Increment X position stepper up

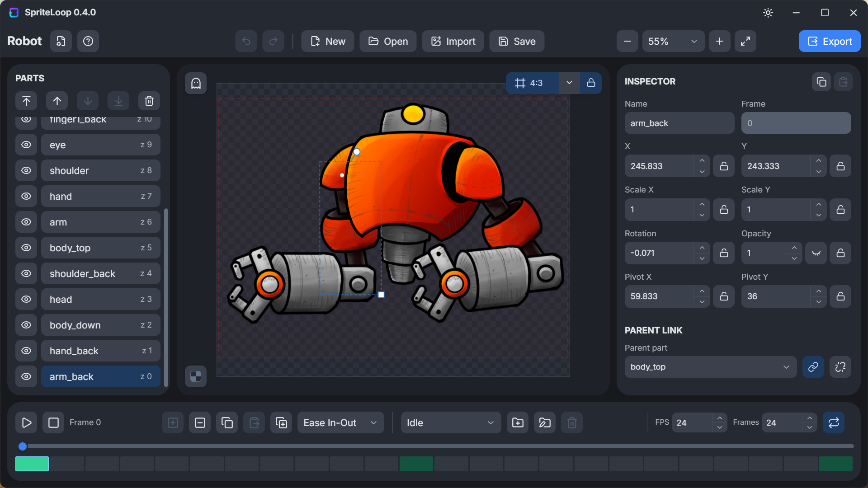[x=702, y=161]
